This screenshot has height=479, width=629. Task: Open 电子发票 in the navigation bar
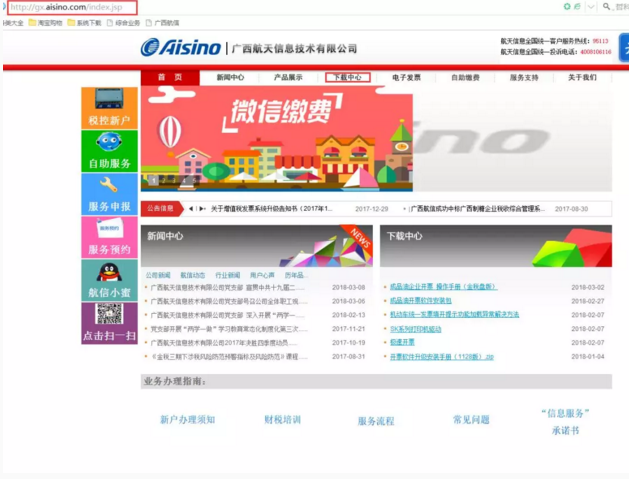click(406, 77)
